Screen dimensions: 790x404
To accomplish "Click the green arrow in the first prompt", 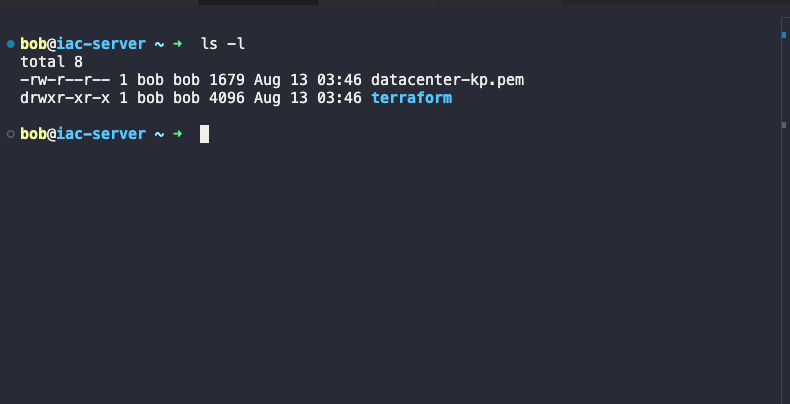I will coord(177,44).
